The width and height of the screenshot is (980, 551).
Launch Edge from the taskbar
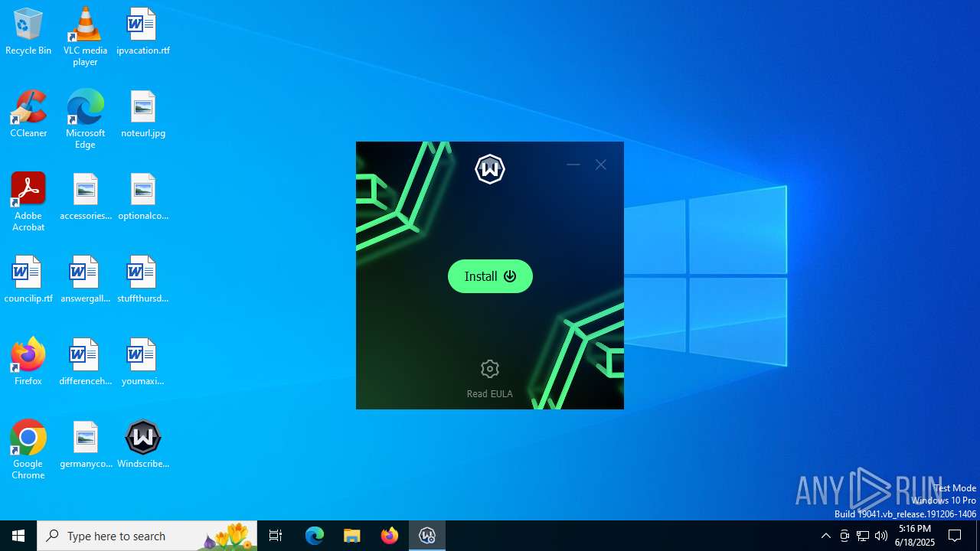[x=315, y=536]
